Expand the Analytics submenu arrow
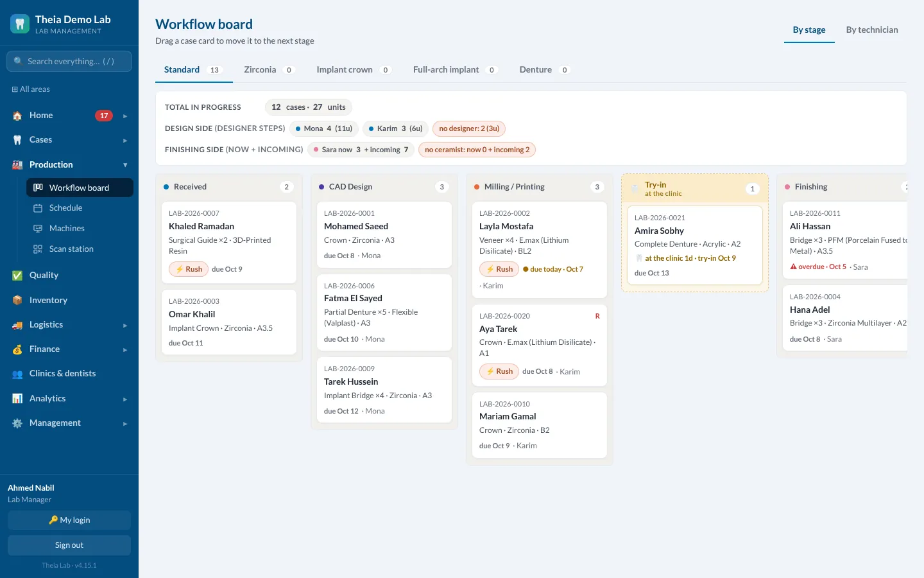924x578 pixels. [125, 399]
